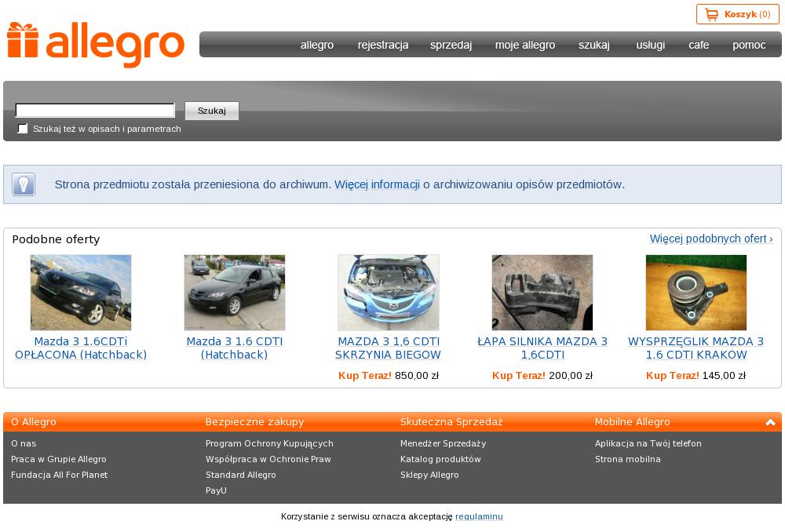Click the Bezpieczne zakupy footer heading
785x532 pixels.
[x=254, y=422]
